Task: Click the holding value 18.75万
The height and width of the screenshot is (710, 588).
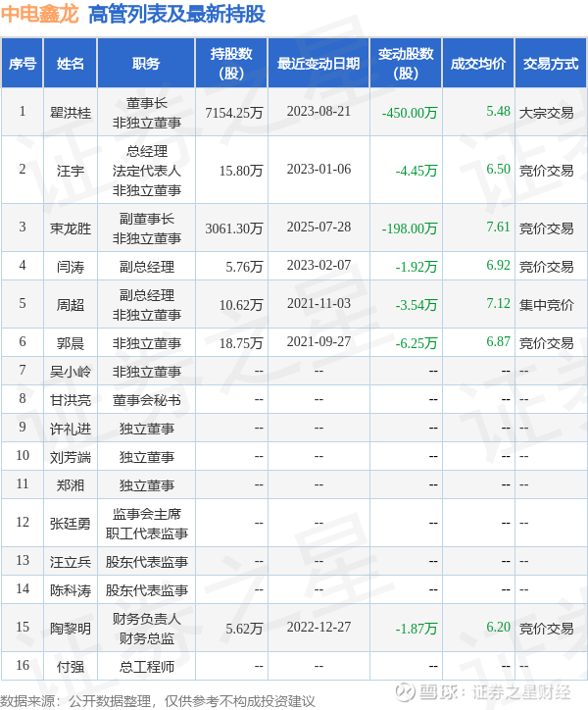Action: (241, 343)
